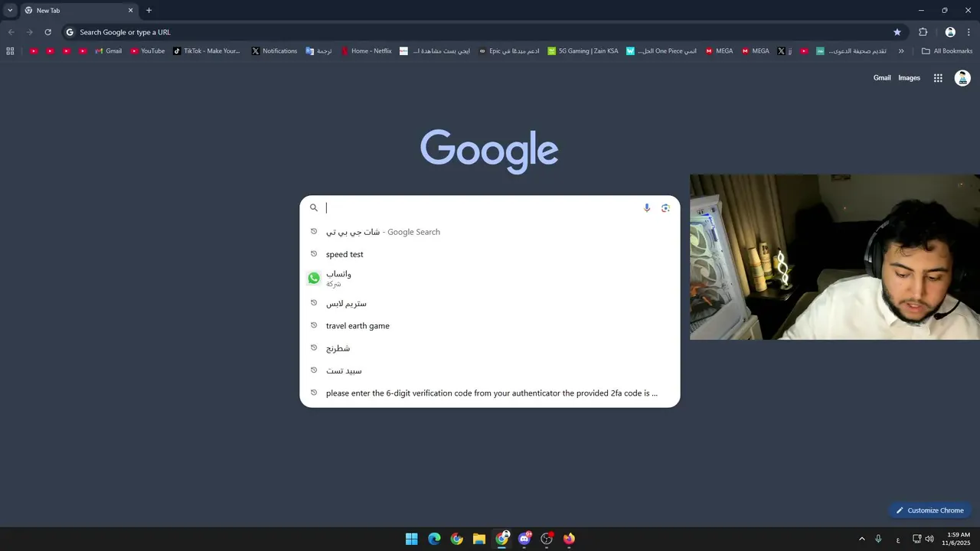Reload the page
980x551 pixels.
[x=47, y=32]
